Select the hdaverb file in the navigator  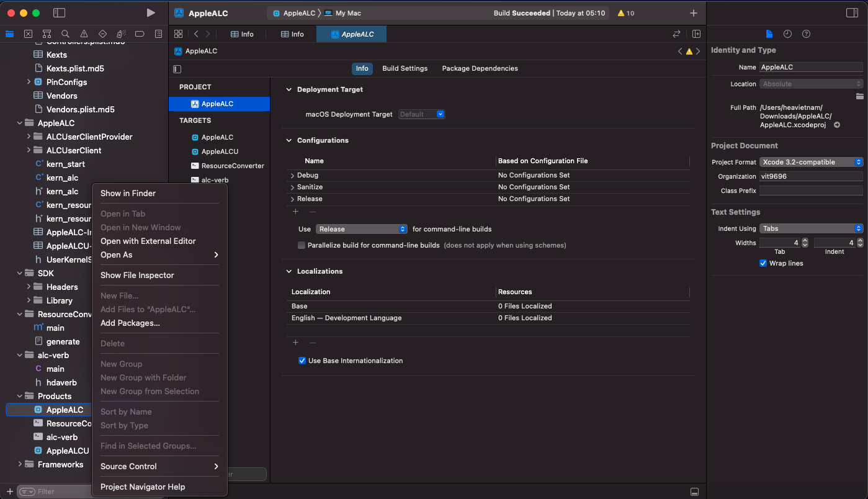click(x=61, y=382)
